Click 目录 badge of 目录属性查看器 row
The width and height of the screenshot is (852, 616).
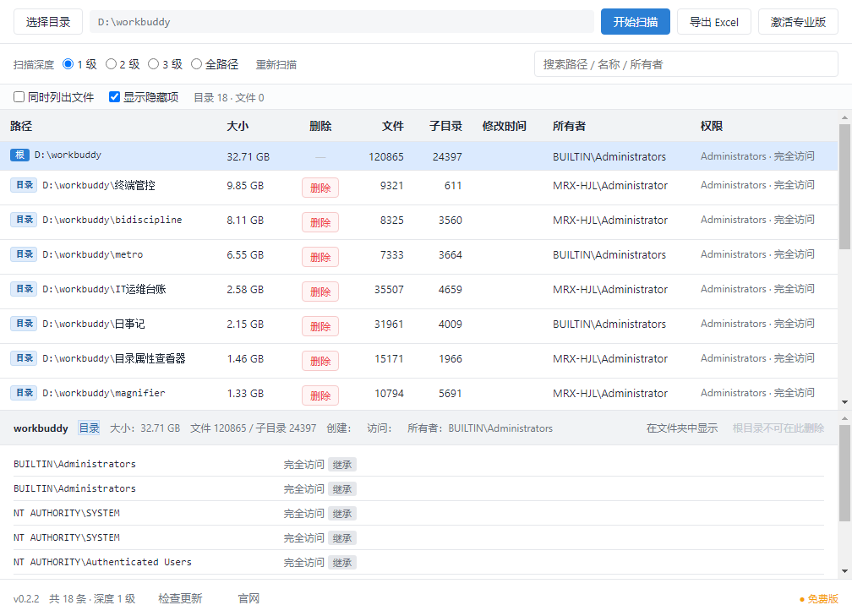(x=24, y=358)
